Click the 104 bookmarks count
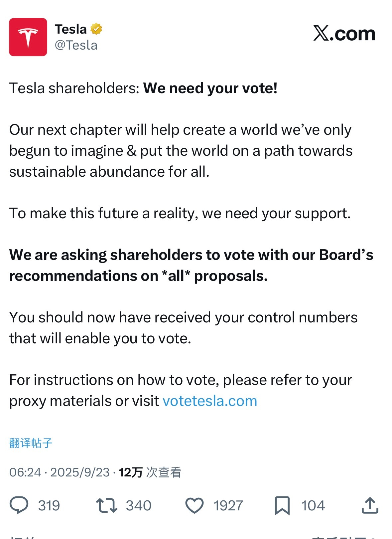Screen dimensions: 392x539 click(313, 505)
